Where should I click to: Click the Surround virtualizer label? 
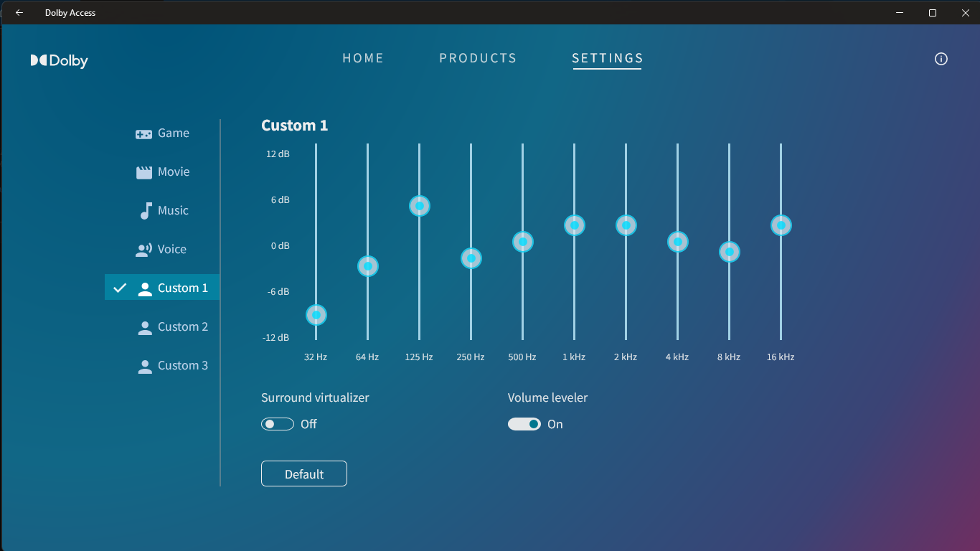315,397
